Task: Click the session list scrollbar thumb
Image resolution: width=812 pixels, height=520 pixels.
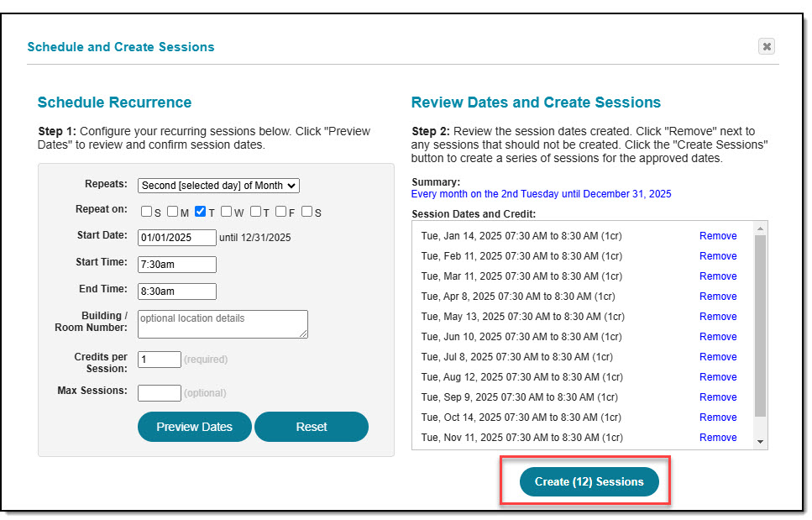Action: pos(760,326)
